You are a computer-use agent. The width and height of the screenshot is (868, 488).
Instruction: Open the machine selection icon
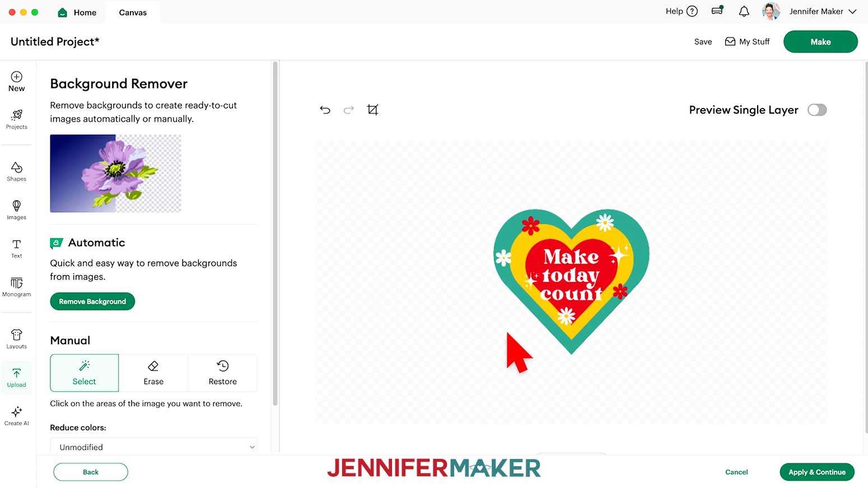717,11
